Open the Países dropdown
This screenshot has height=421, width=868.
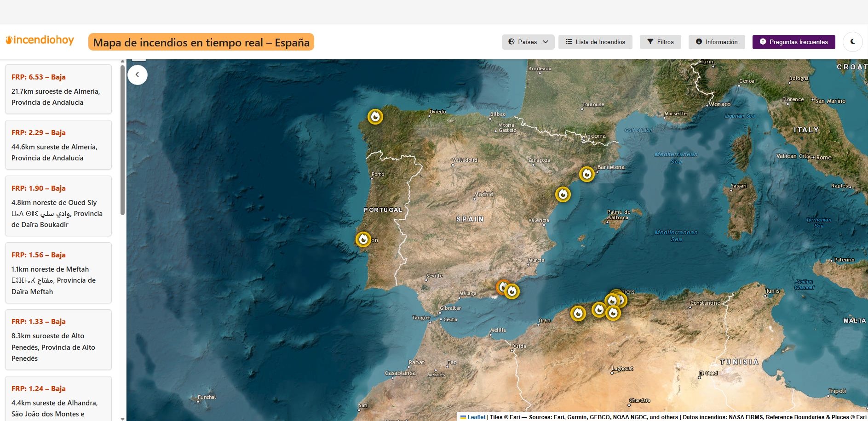click(x=528, y=42)
